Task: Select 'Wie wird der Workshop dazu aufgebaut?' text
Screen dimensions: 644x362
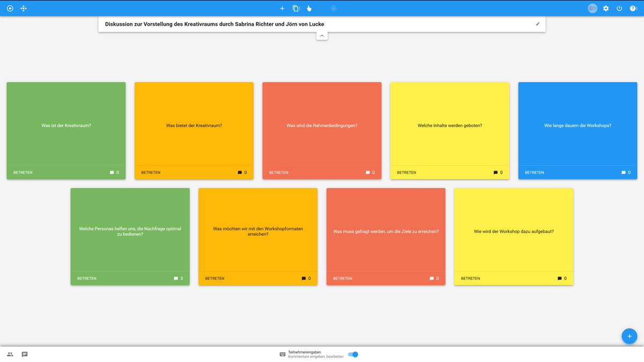Action: pos(514,232)
